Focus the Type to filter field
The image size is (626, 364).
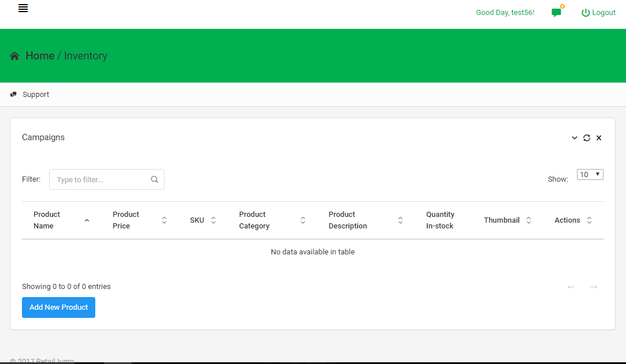click(x=107, y=179)
